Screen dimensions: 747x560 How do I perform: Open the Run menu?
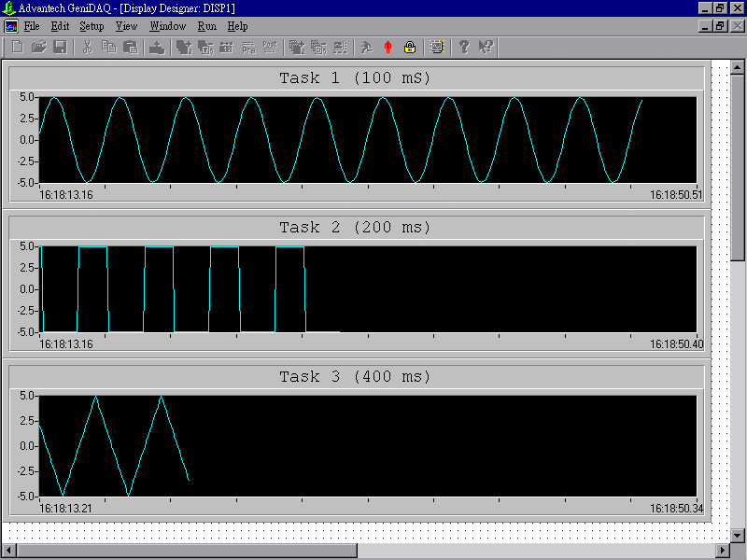[x=206, y=26]
